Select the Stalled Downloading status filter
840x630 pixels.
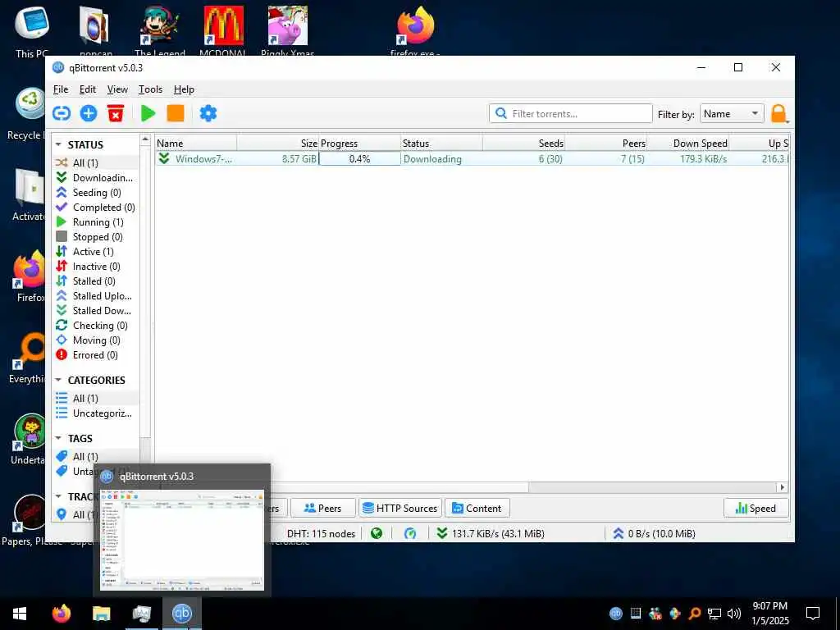96,311
